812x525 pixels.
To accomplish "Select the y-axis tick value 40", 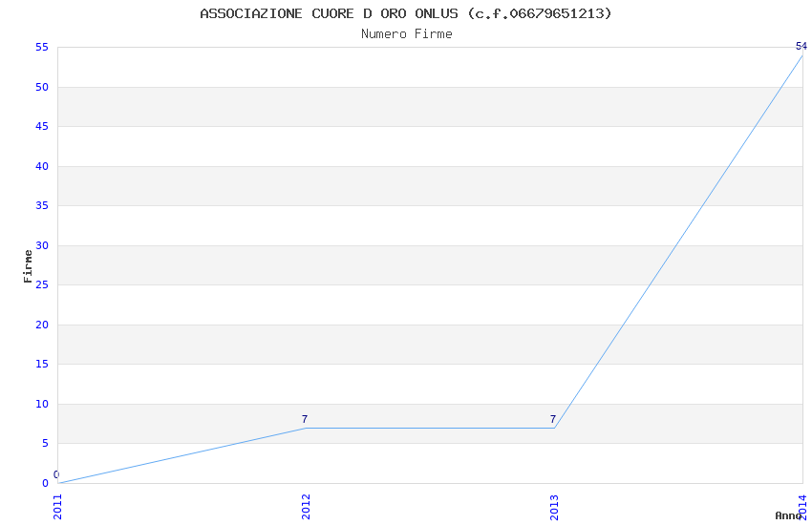I will [x=42, y=166].
